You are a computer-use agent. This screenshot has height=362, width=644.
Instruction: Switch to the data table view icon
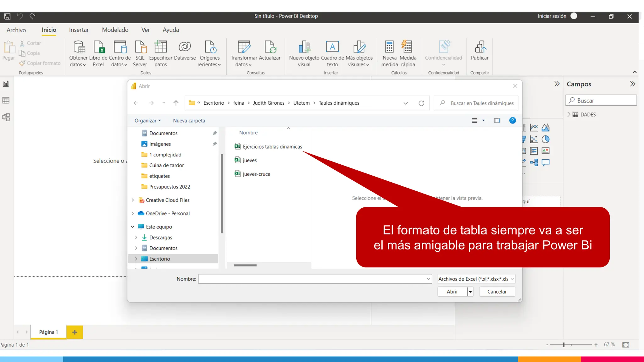pyautogui.click(x=6, y=100)
